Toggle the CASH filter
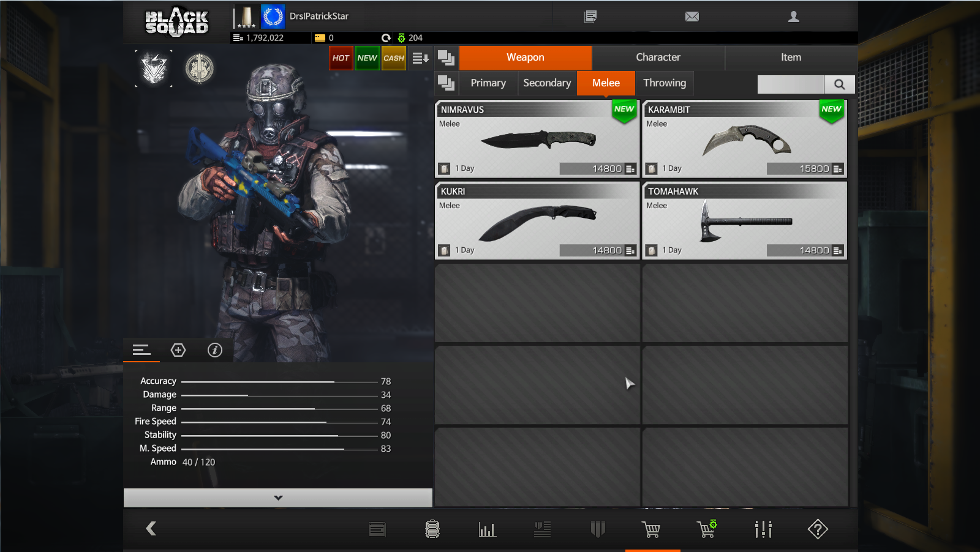 [394, 58]
